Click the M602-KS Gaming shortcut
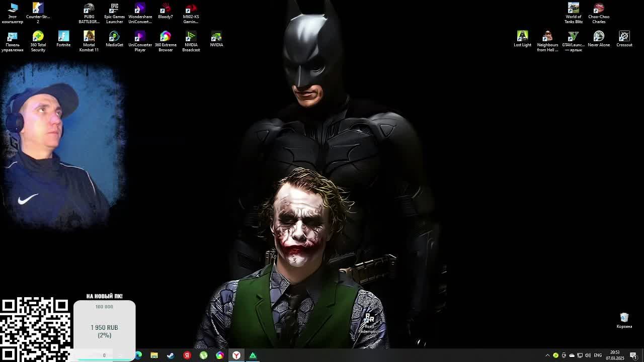This screenshot has height=362, width=644. coord(191,13)
